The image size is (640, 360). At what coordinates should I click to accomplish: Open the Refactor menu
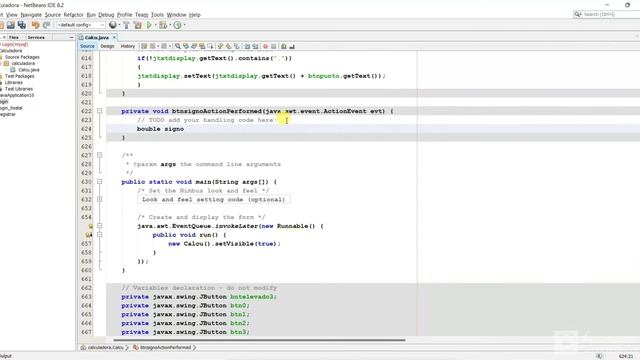click(73, 15)
